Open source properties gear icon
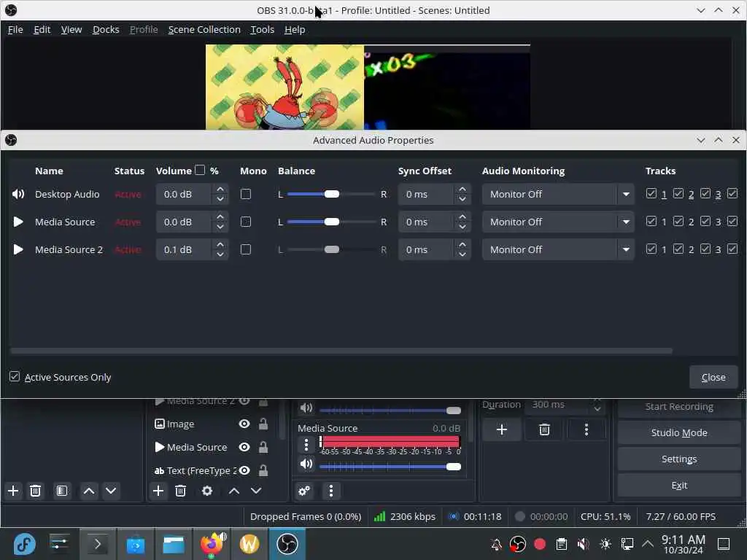The image size is (747, 560). [x=207, y=491]
